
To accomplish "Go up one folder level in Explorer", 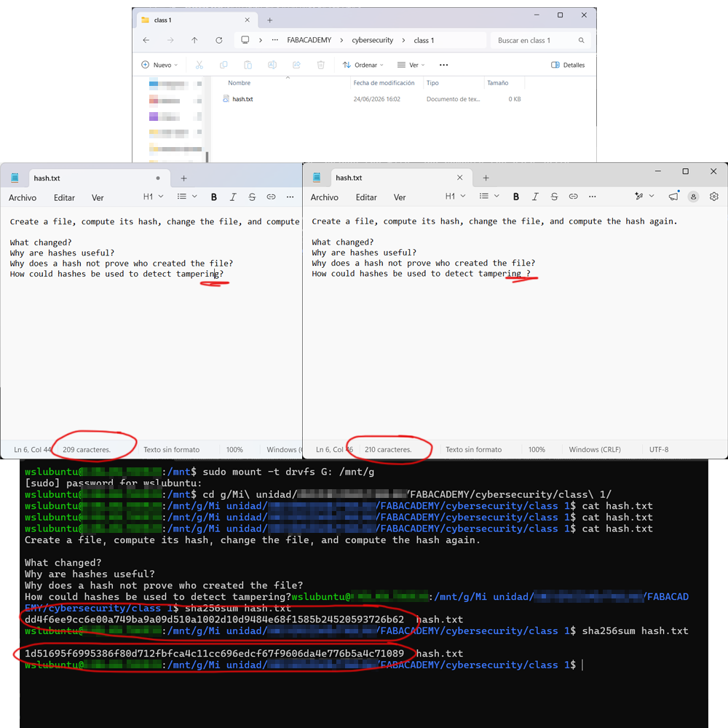I will 194,40.
